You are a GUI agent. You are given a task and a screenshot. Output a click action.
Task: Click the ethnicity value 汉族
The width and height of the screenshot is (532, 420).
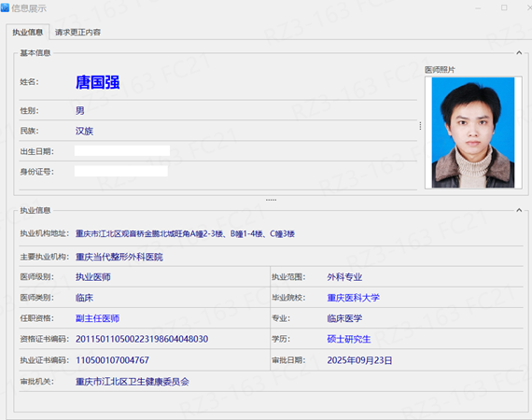point(85,131)
